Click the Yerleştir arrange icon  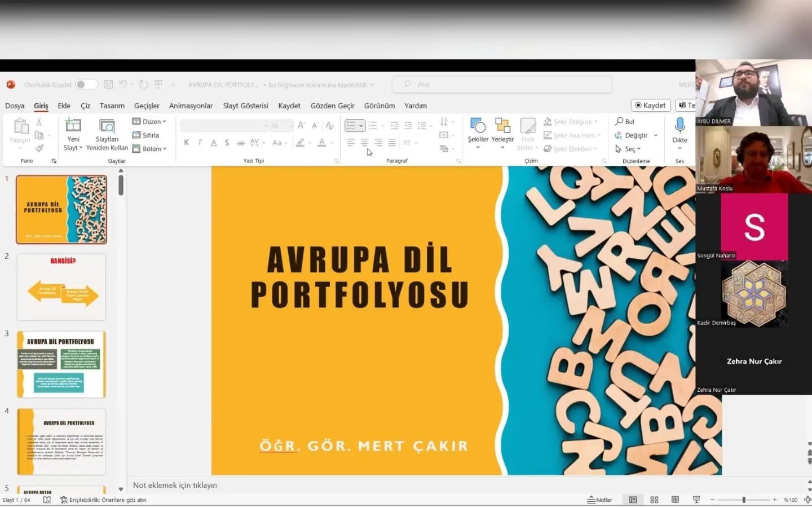pos(502,130)
